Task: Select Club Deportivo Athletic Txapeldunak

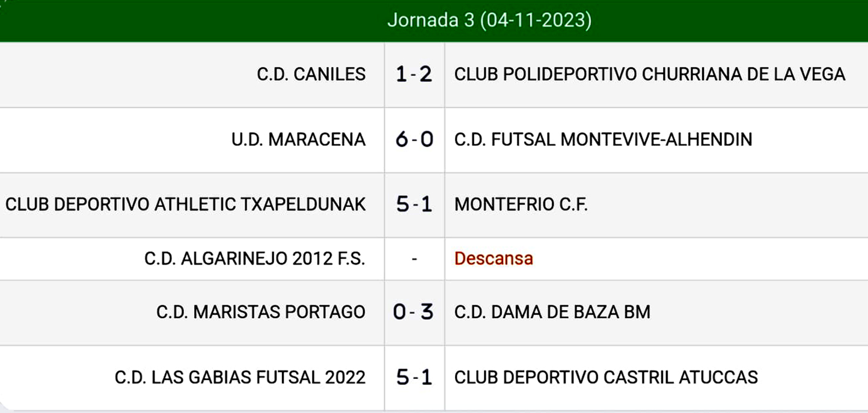Action: tap(185, 204)
